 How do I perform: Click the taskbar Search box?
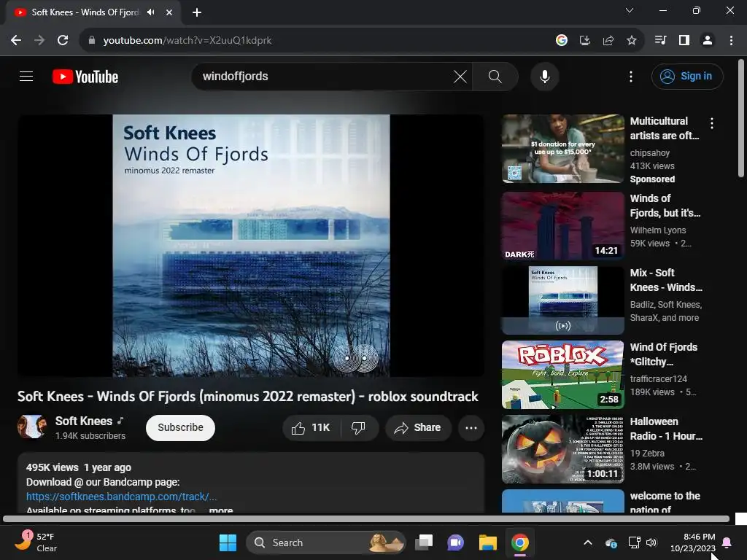pyautogui.click(x=326, y=542)
